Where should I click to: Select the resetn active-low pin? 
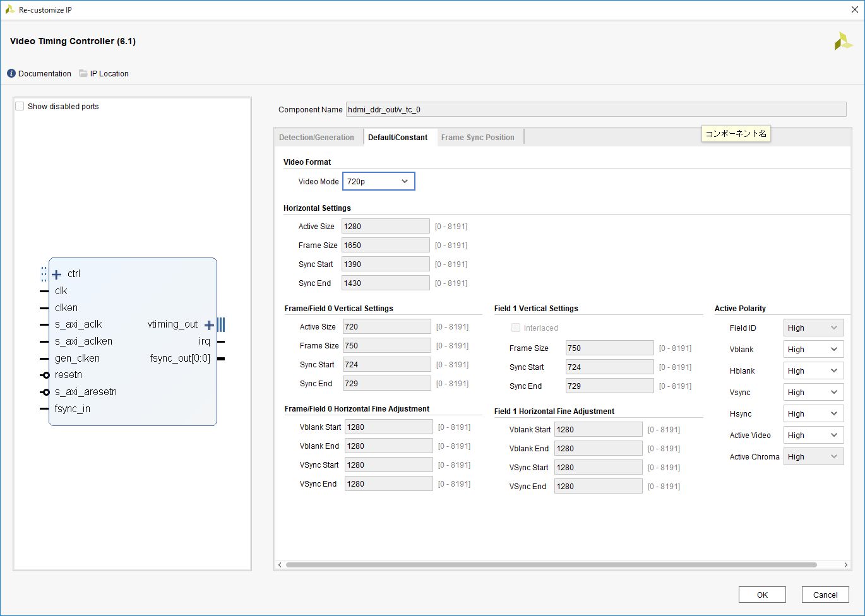click(x=47, y=374)
